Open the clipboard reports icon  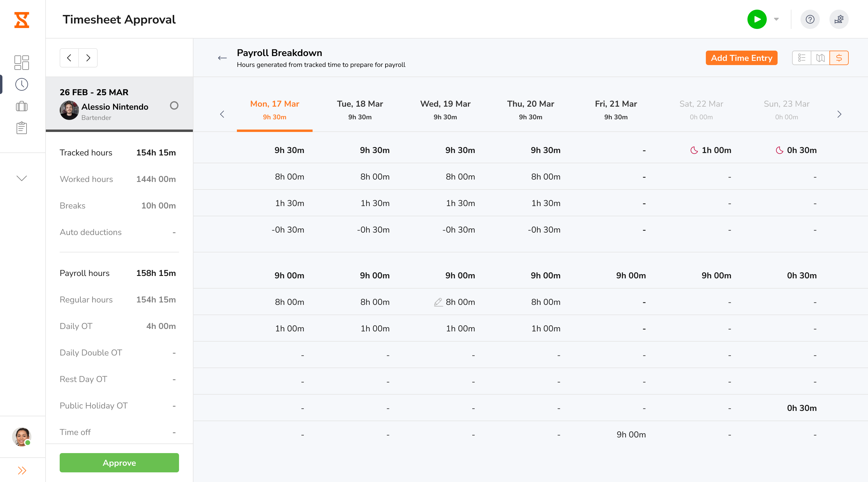[x=22, y=128]
